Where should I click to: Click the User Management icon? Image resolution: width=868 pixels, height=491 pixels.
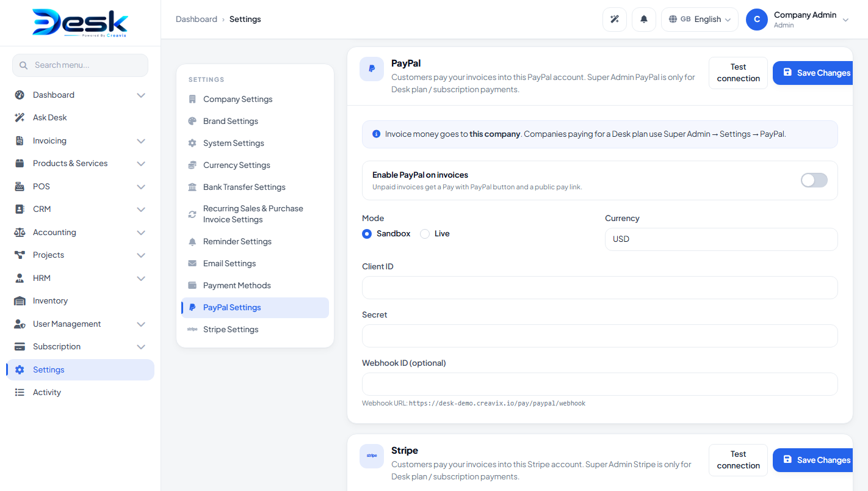(20, 324)
